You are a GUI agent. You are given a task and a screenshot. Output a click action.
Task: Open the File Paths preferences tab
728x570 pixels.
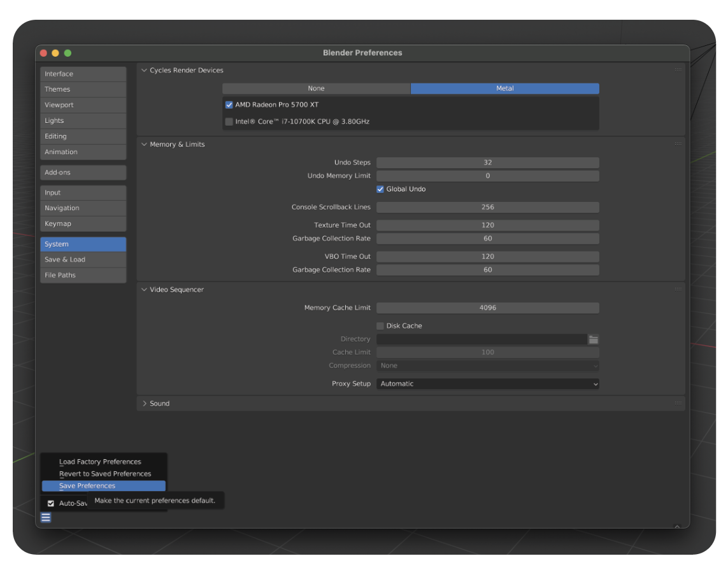point(83,275)
